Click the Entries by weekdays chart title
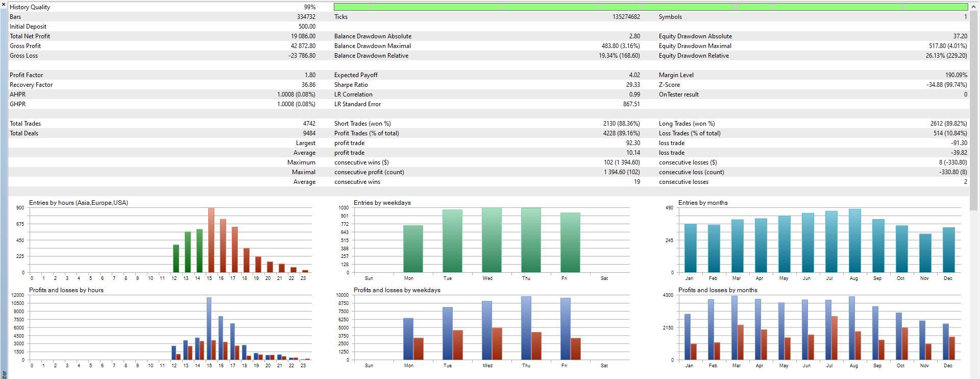The image size is (980, 379). tap(382, 203)
